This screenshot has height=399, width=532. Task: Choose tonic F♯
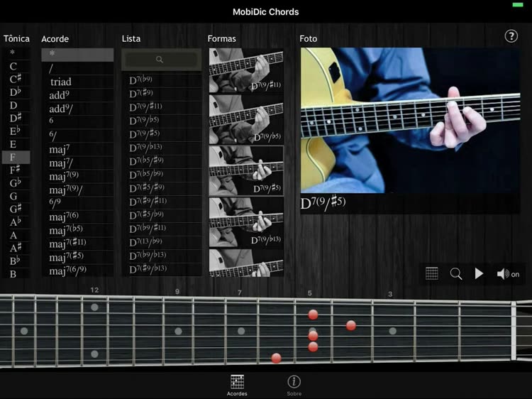point(16,170)
